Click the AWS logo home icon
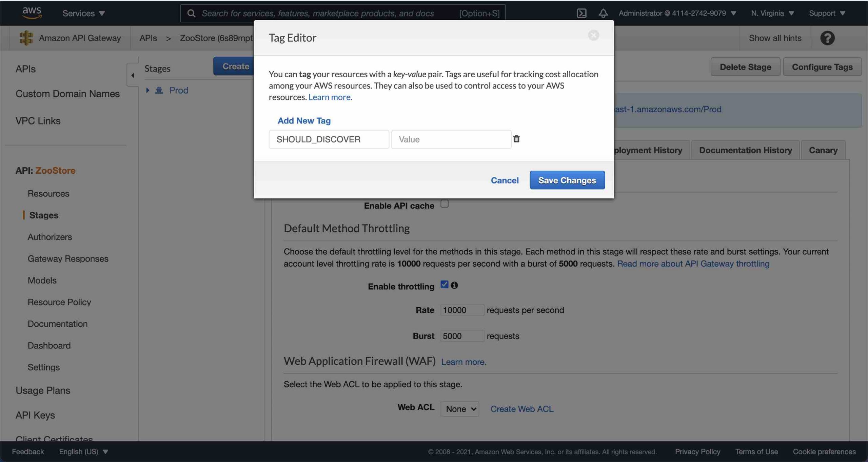The width and height of the screenshot is (868, 462). click(32, 13)
